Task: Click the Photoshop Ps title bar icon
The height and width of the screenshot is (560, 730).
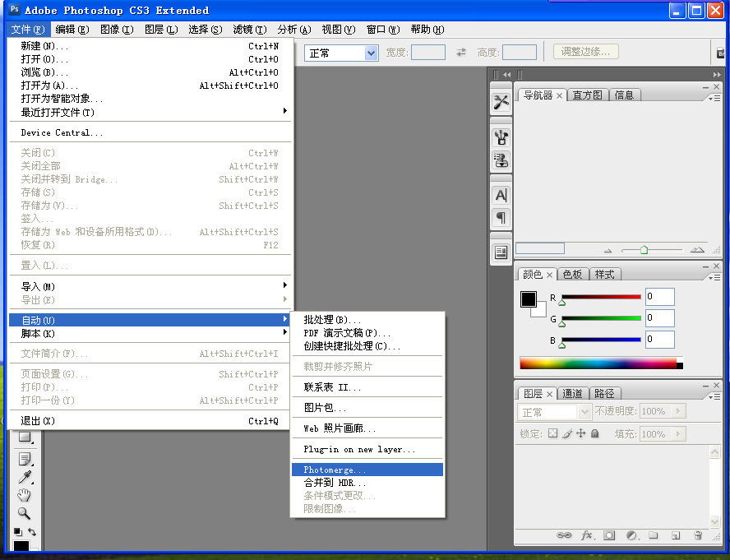Action: [x=15, y=9]
